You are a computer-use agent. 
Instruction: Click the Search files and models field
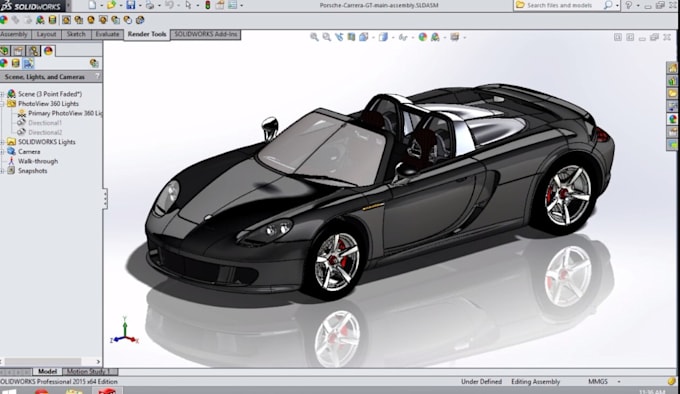(x=559, y=5)
